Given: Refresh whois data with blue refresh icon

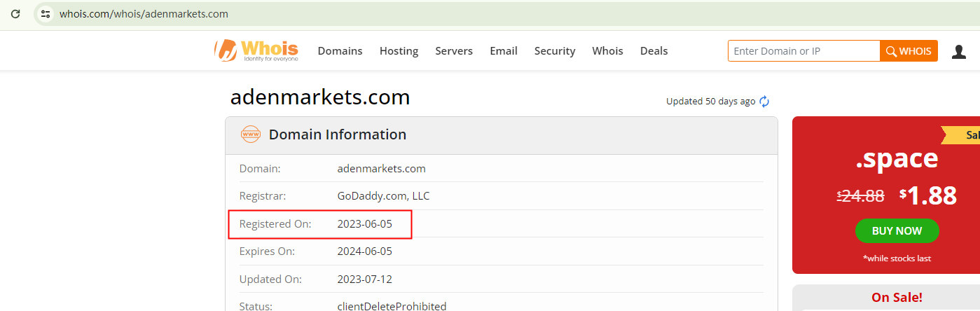Looking at the screenshot, I should point(764,102).
